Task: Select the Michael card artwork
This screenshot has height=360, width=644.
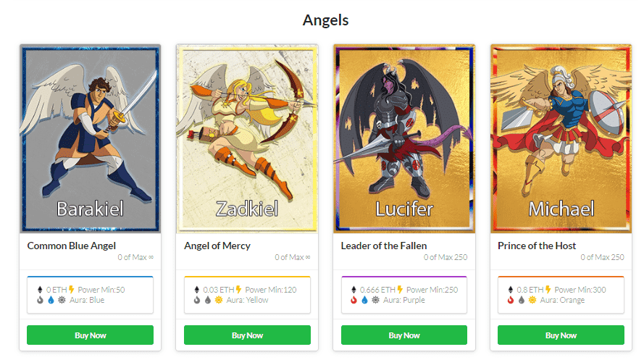Action: click(x=561, y=138)
